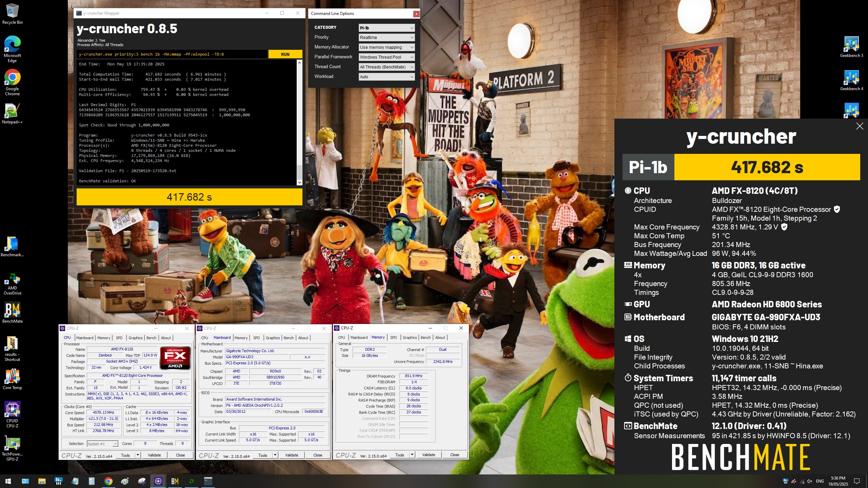Click the AMD taskbar icon
868x488 pixels.
(191, 481)
